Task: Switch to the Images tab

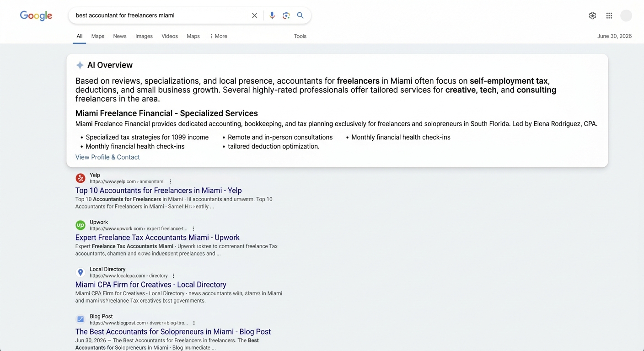Action: pos(144,36)
